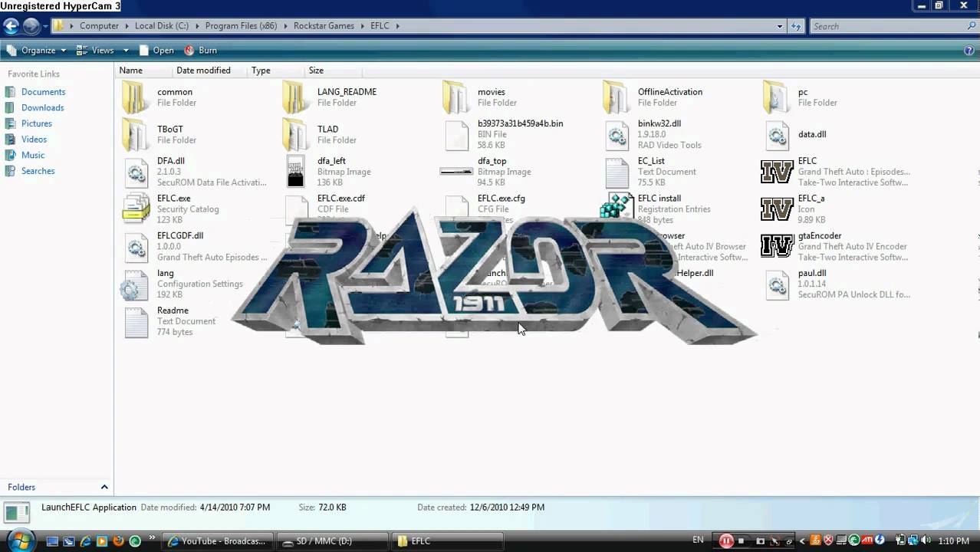The width and height of the screenshot is (980, 552).
Task: Go back using the Back arrow
Action: pyautogui.click(x=11, y=26)
